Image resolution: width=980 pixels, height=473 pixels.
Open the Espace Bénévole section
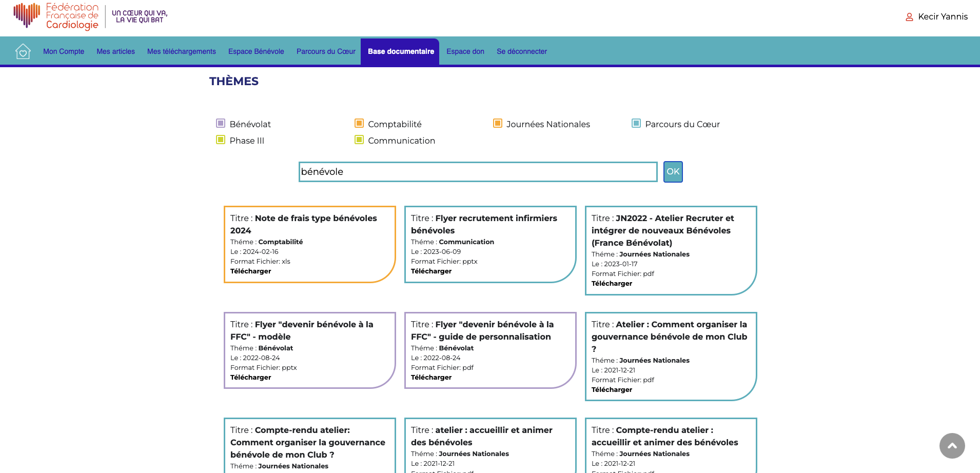coord(256,51)
